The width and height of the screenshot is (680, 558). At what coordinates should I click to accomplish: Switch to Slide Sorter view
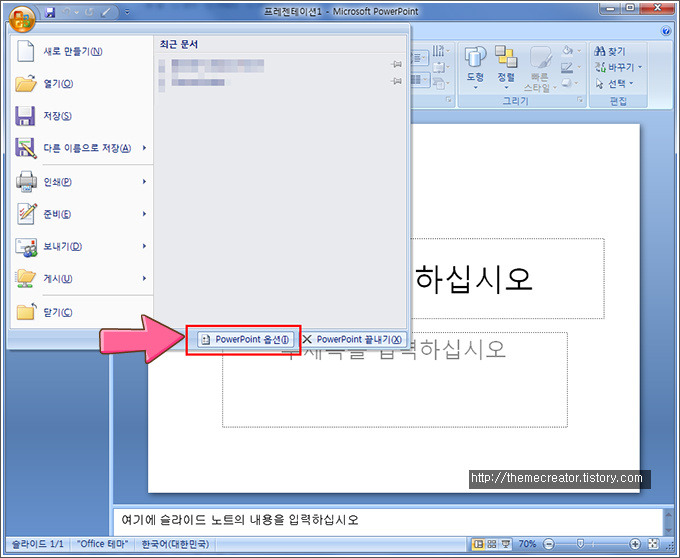(x=492, y=544)
